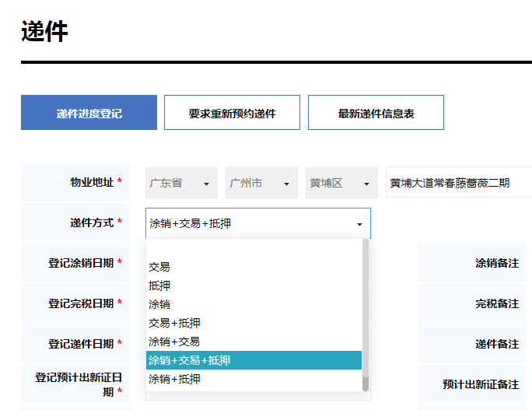Click the 涂销备注 label cell
The height and width of the screenshot is (410, 532).
pos(472,263)
